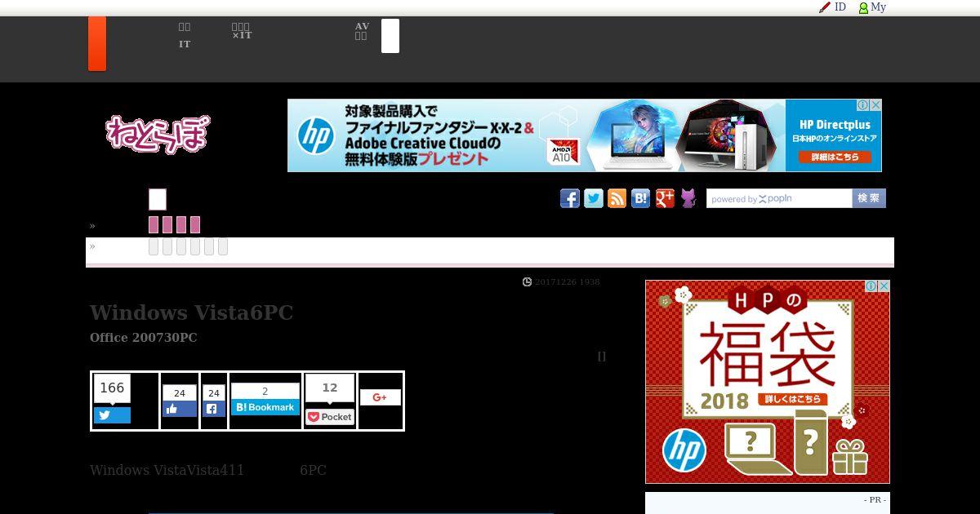Open the My link in top bar

[x=878, y=7]
